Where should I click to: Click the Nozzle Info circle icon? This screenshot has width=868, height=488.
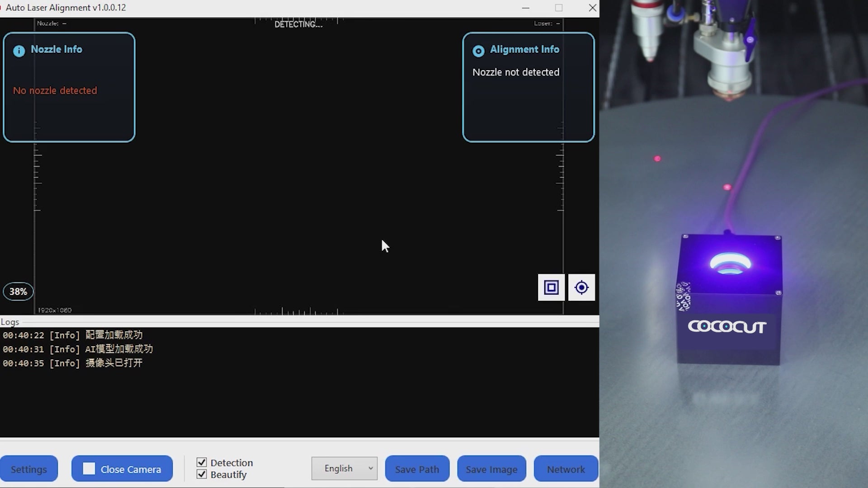coord(19,51)
